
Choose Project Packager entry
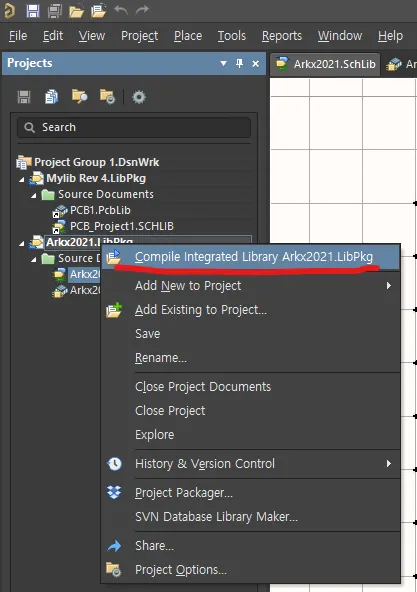click(251, 493)
